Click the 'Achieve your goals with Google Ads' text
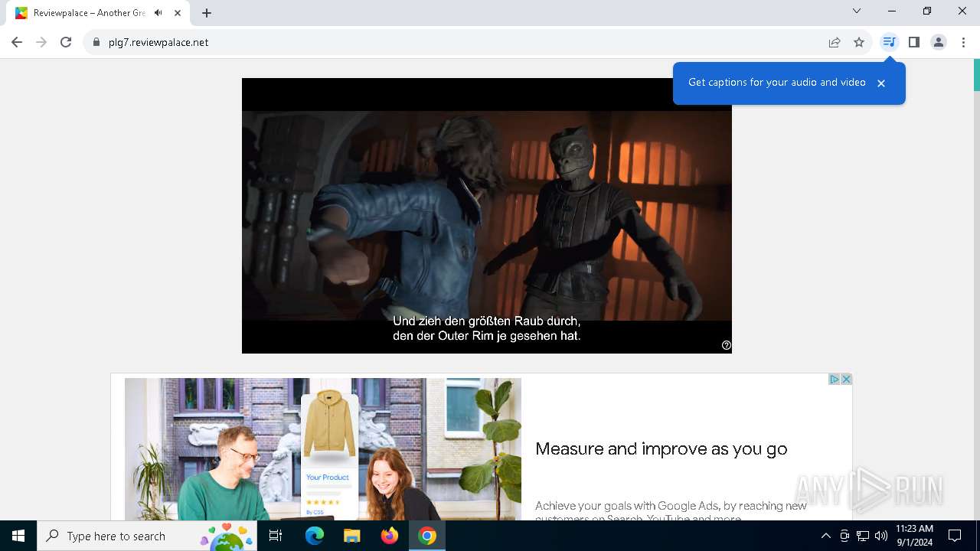 pos(671,510)
